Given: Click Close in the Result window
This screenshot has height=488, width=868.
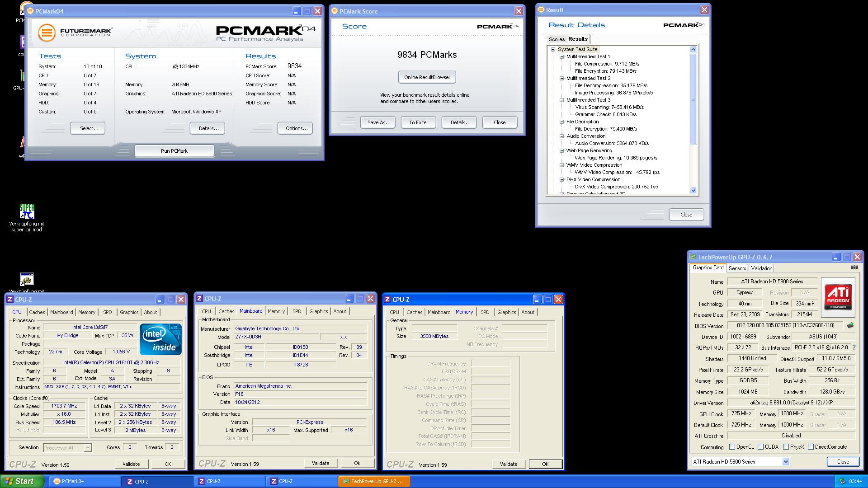Looking at the screenshot, I should tap(686, 215).
